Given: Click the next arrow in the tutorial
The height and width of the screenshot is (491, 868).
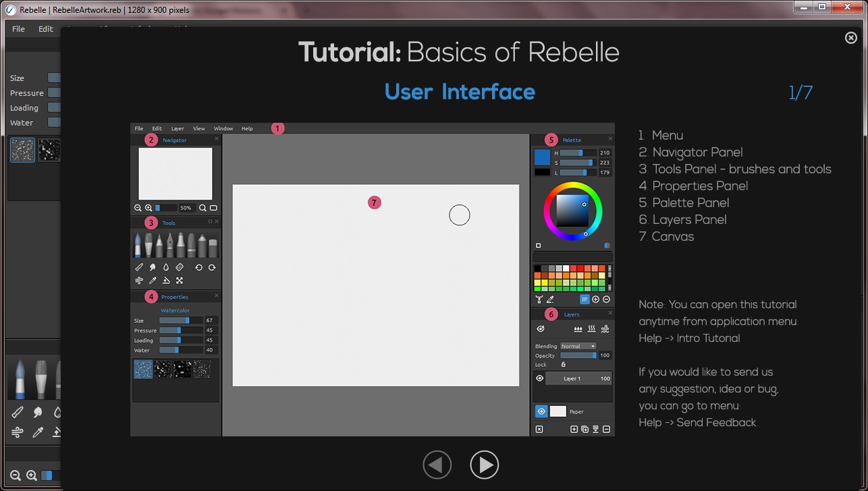Looking at the screenshot, I should [485, 465].
